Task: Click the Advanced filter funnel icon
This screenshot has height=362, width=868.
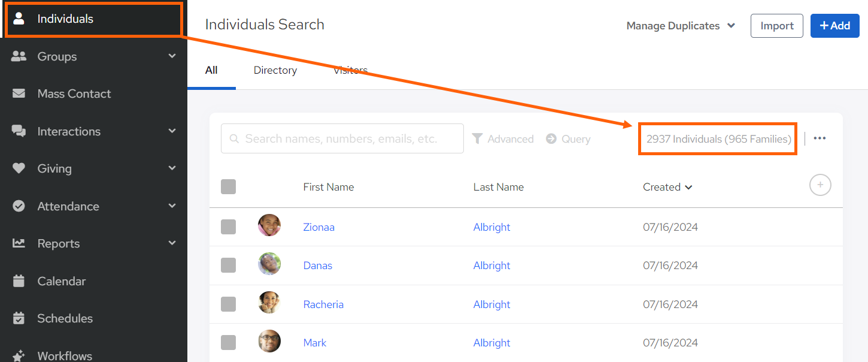Action: 478,138
